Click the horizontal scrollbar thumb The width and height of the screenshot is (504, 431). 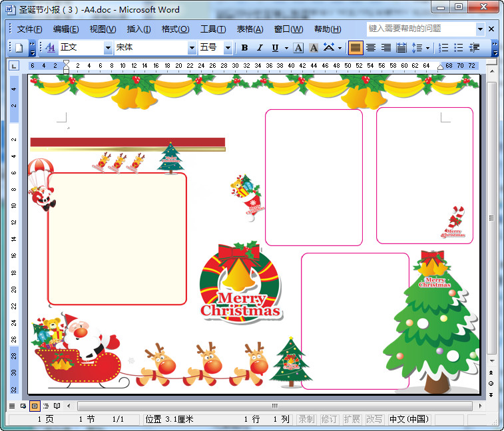click(275, 406)
